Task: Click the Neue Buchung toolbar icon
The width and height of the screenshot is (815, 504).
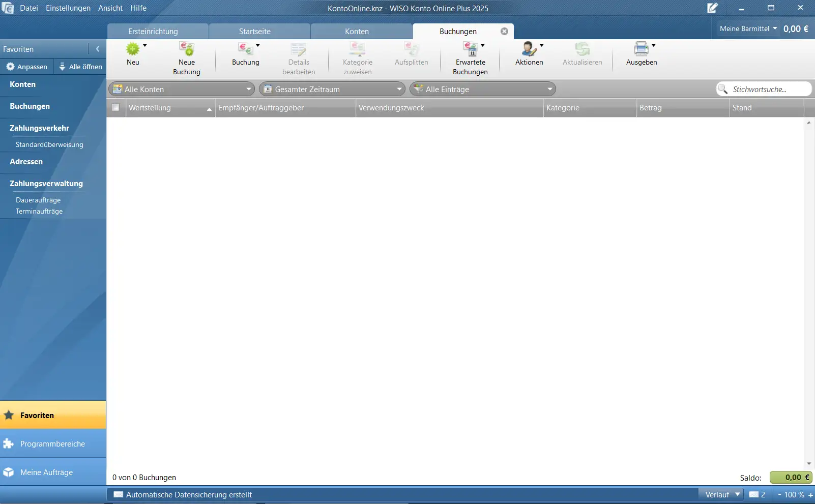Action: [x=186, y=50]
